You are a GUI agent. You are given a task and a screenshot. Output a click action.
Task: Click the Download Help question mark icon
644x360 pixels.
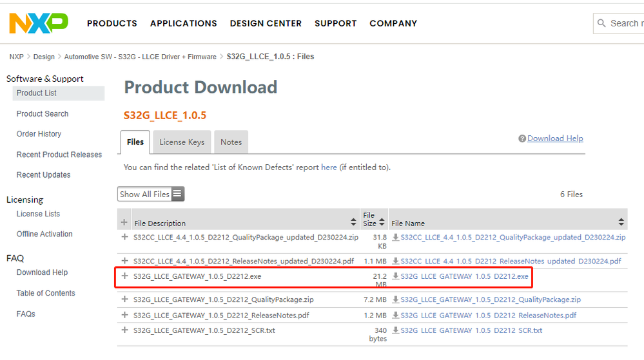coord(522,138)
